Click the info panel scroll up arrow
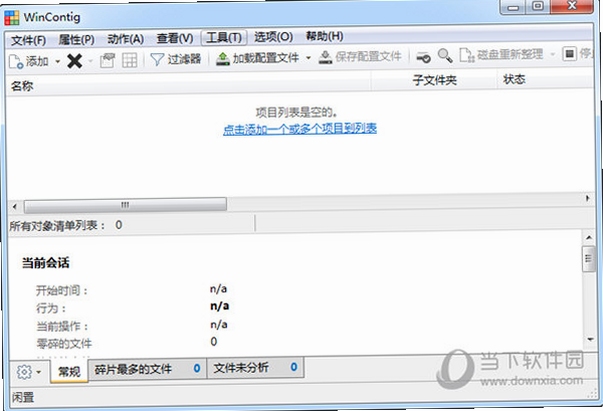This screenshot has width=603, height=411. [x=589, y=238]
